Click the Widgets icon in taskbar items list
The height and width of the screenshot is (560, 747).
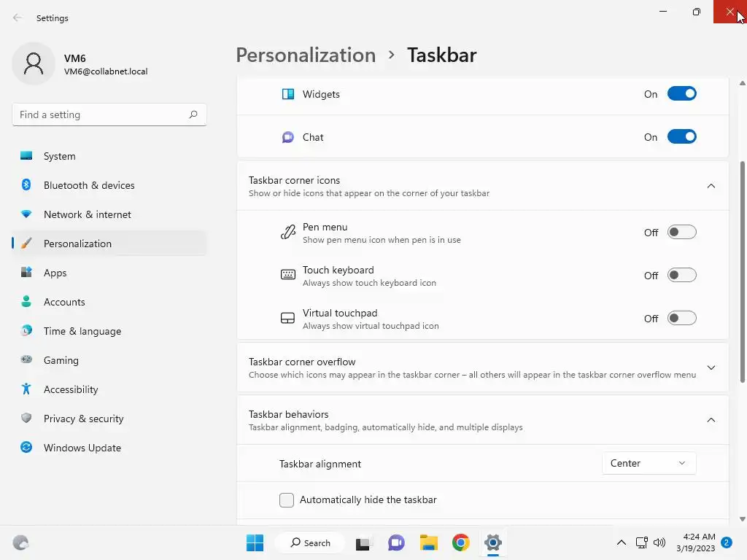[x=287, y=94]
